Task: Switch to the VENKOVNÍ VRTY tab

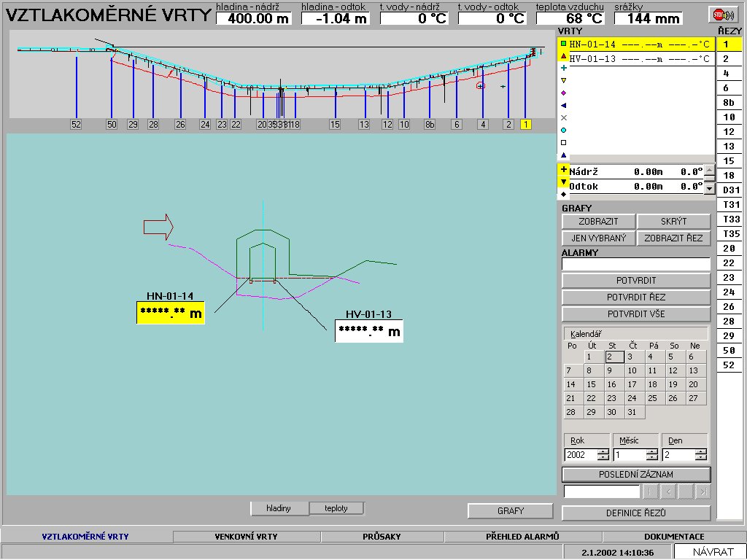Action: (246, 537)
